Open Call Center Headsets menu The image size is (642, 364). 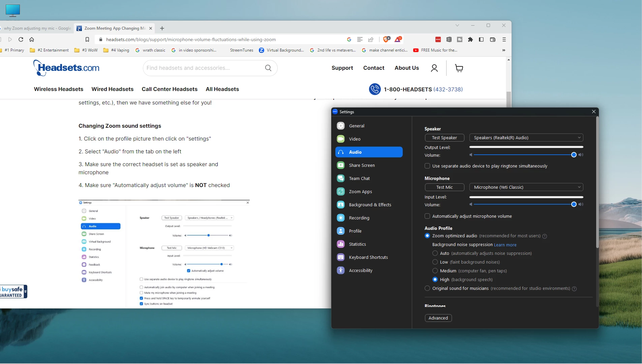coord(170,89)
